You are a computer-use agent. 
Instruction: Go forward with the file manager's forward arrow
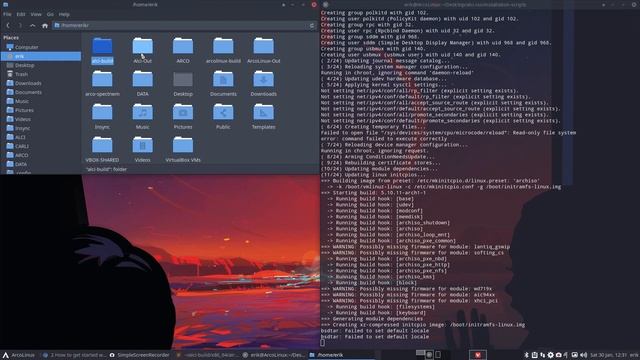(x=20, y=25)
